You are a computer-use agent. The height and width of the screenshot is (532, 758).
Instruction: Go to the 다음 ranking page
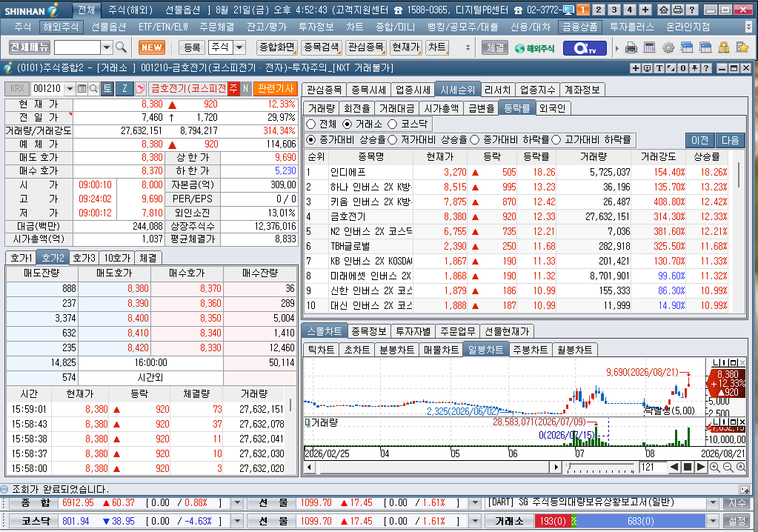point(730,140)
